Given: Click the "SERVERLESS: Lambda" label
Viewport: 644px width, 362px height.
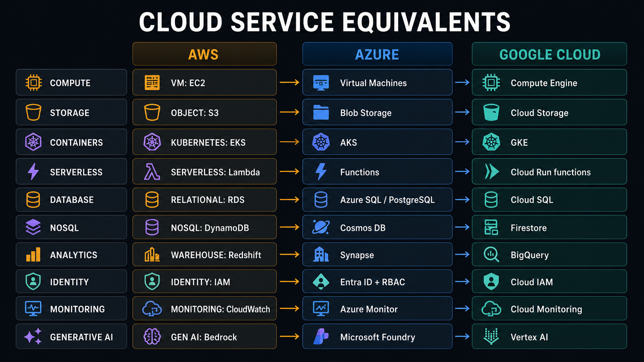Looking at the screenshot, I should pos(215,172).
